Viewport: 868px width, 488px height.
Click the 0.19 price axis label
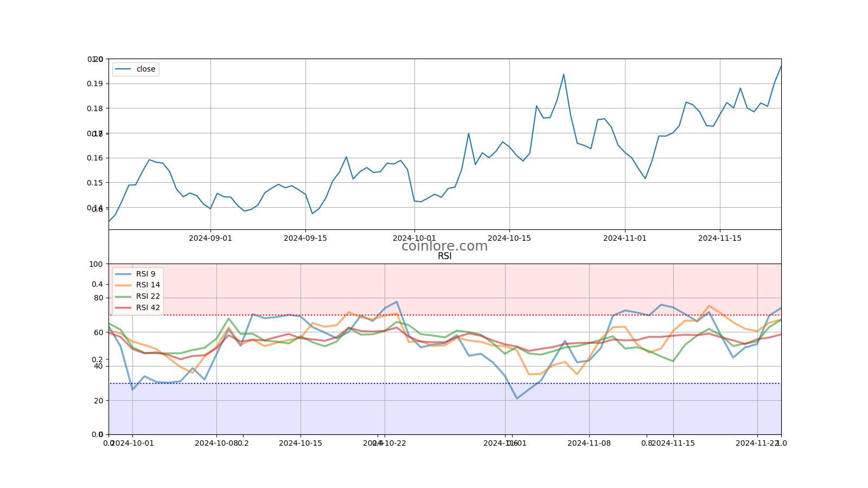pos(95,84)
